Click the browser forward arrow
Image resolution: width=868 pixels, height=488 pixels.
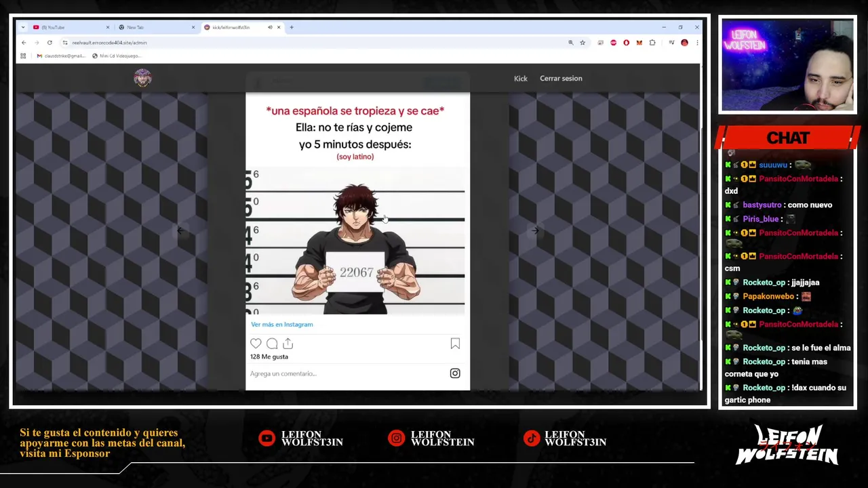(x=37, y=43)
